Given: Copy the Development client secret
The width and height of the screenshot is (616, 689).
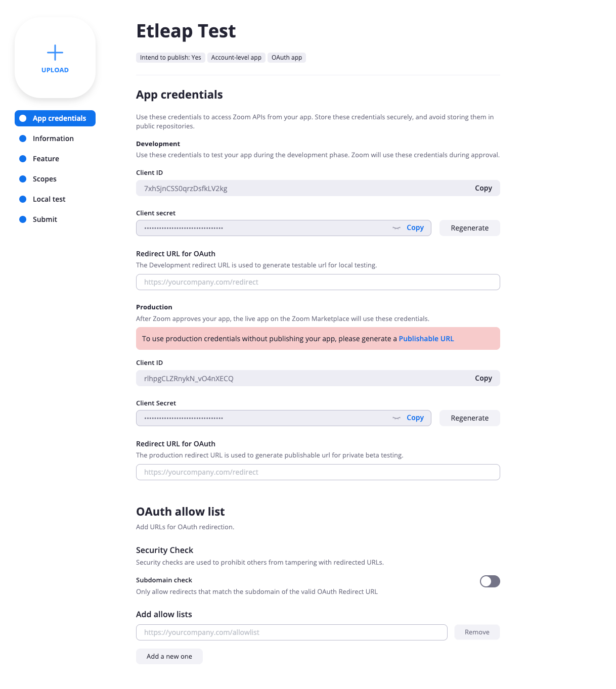Looking at the screenshot, I should 415,228.
